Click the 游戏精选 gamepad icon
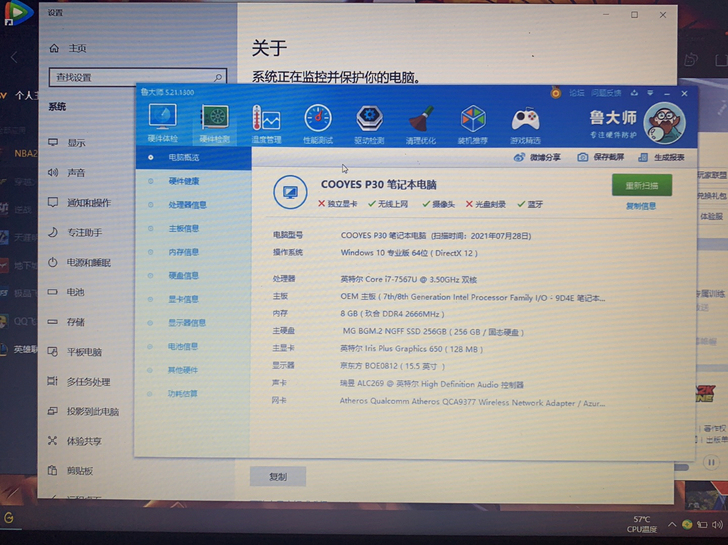 click(x=525, y=124)
